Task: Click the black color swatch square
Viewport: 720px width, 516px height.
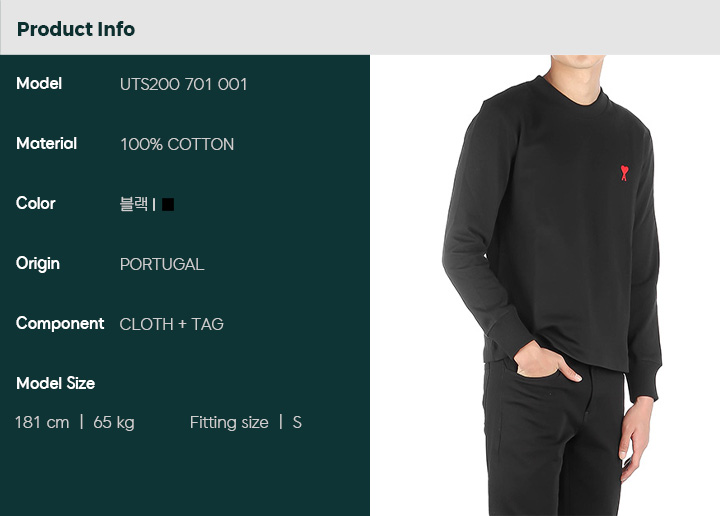Action: (x=168, y=204)
